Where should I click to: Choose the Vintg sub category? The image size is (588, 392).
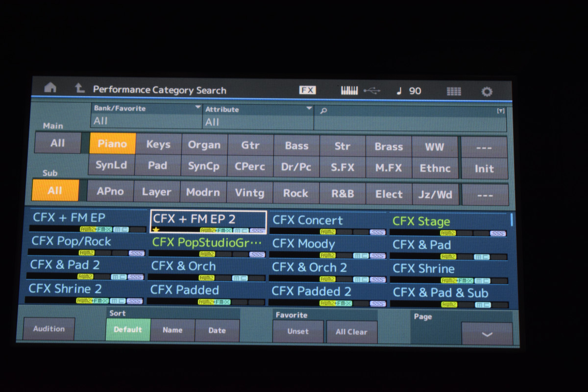[x=249, y=193]
